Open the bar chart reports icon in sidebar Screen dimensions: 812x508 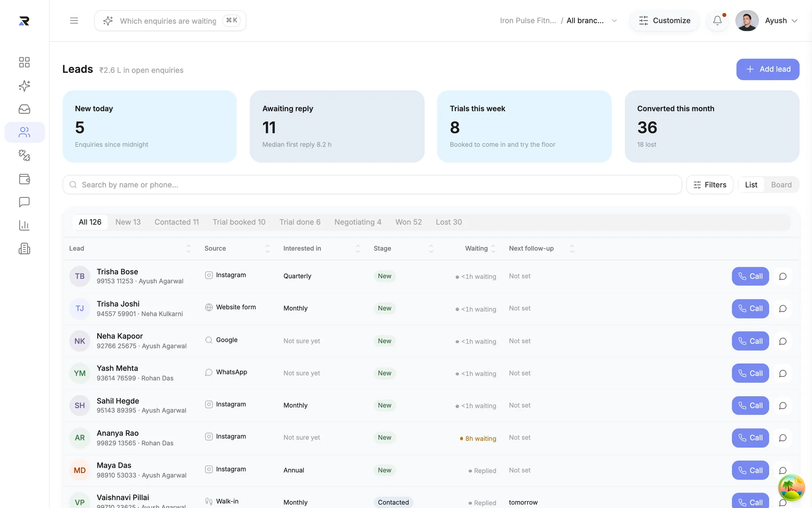pos(24,226)
